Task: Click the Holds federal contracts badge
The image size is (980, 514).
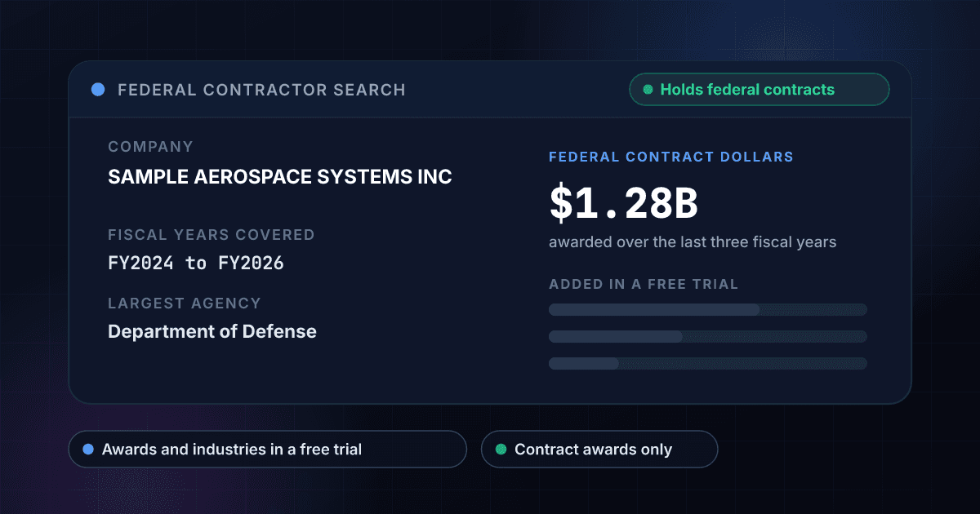Action: pos(759,90)
